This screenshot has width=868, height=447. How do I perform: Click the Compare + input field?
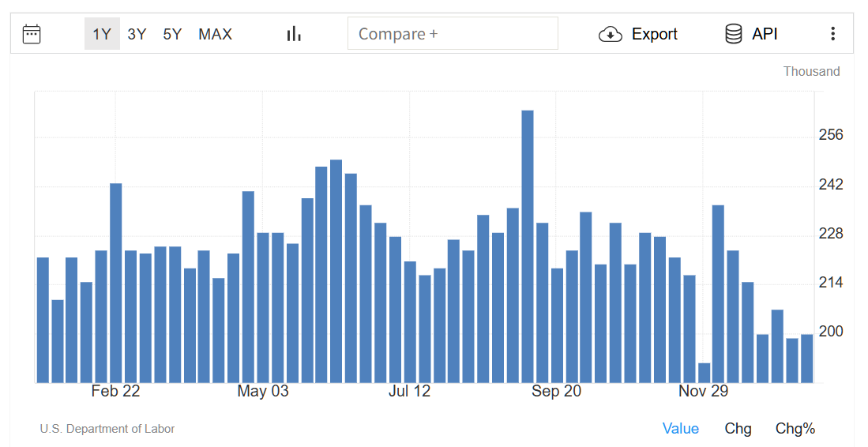[x=453, y=34]
